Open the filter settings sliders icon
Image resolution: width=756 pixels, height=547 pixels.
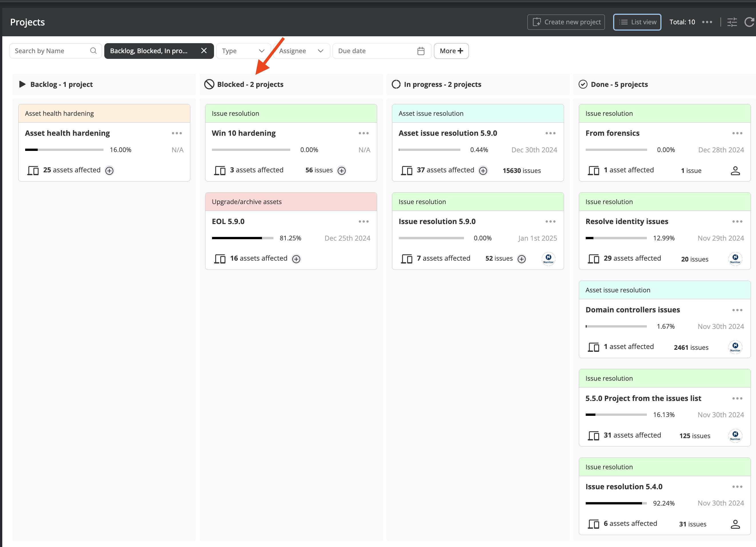pos(732,22)
